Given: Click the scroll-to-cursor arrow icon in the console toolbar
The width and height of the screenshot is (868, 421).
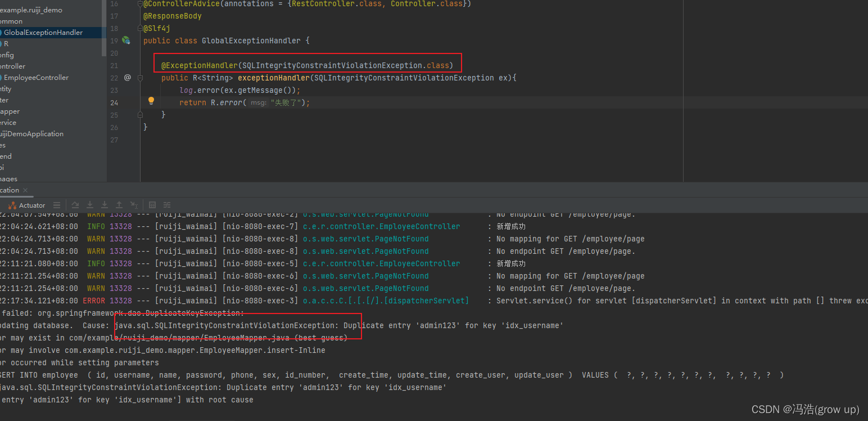Looking at the screenshot, I should (134, 205).
